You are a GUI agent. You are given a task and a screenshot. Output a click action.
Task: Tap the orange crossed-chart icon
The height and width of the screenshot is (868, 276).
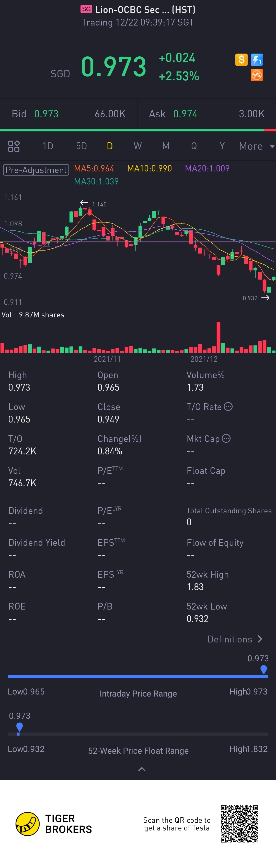pos(257,75)
